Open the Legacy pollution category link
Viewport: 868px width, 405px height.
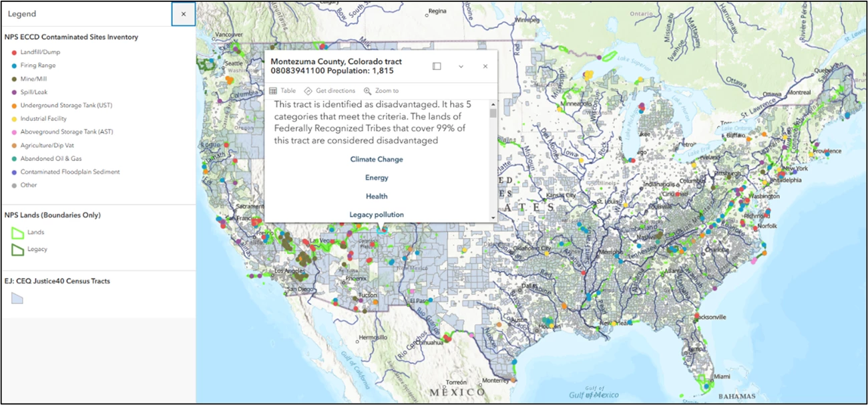(377, 215)
